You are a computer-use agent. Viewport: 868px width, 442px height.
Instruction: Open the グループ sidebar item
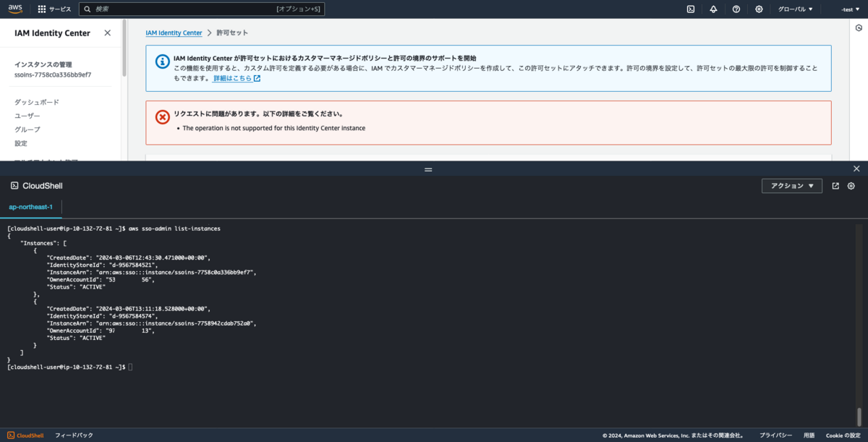[x=27, y=129]
